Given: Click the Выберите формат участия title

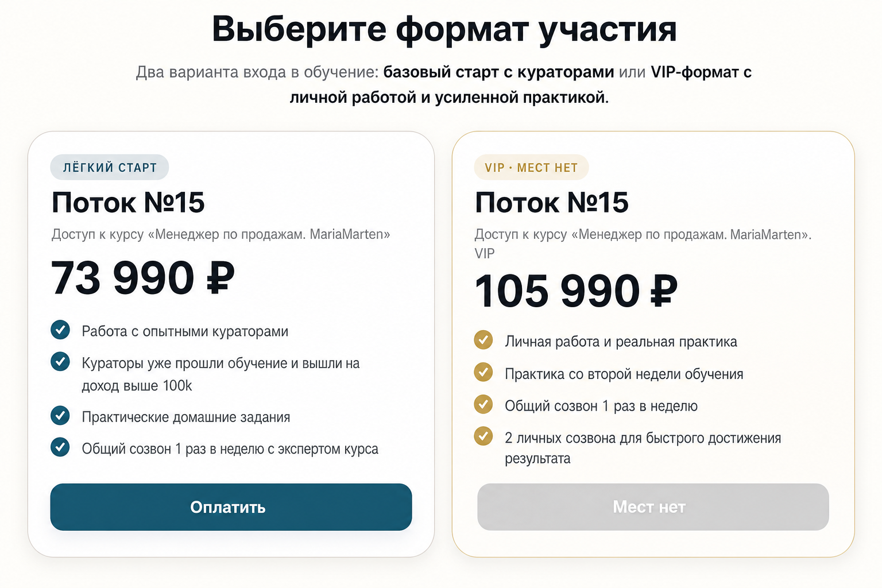Looking at the screenshot, I should point(444,29).
